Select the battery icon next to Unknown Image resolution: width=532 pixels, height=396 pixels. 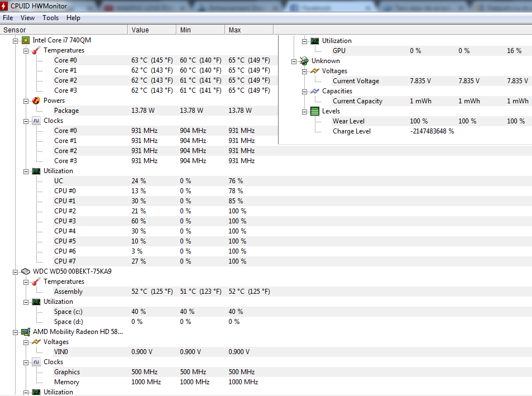[x=304, y=61]
